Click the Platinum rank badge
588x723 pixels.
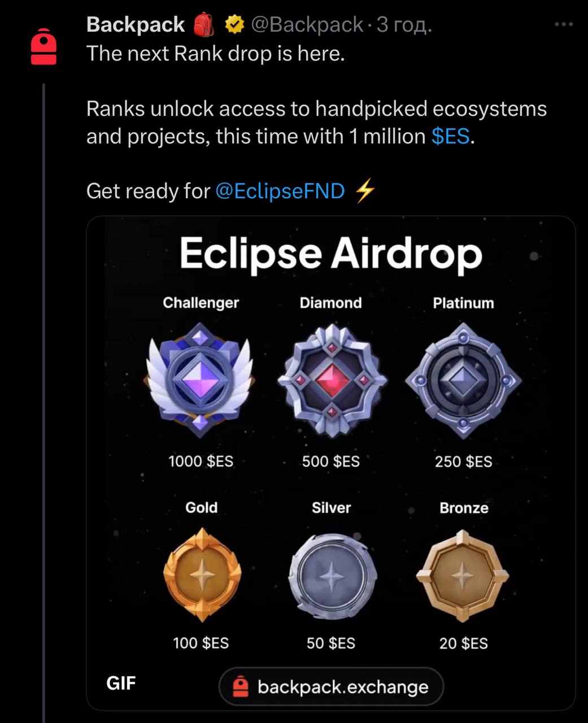(x=463, y=381)
